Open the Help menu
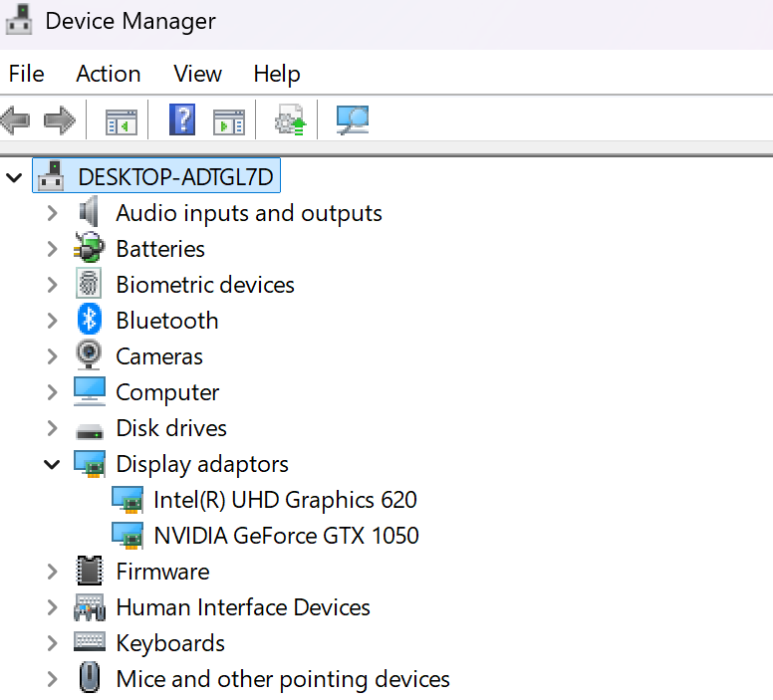773x700 pixels. (277, 74)
